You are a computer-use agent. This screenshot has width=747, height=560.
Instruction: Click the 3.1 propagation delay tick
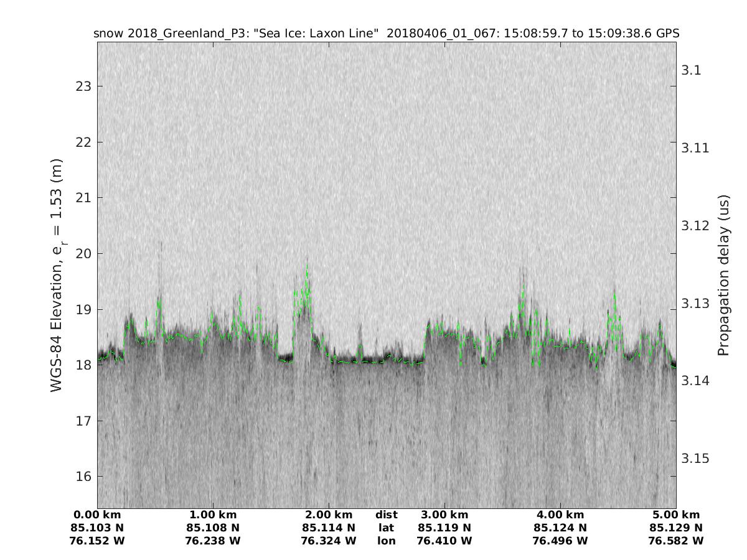tap(692, 70)
